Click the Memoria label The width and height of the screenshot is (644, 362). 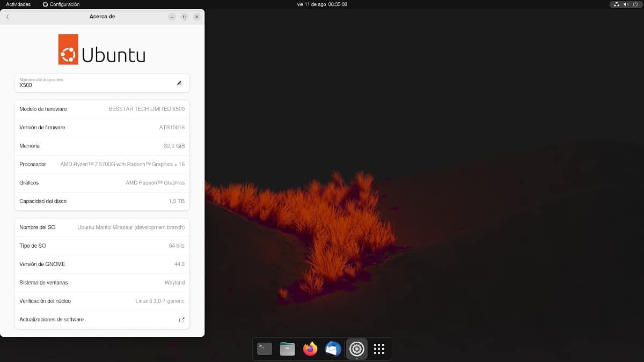click(x=30, y=146)
